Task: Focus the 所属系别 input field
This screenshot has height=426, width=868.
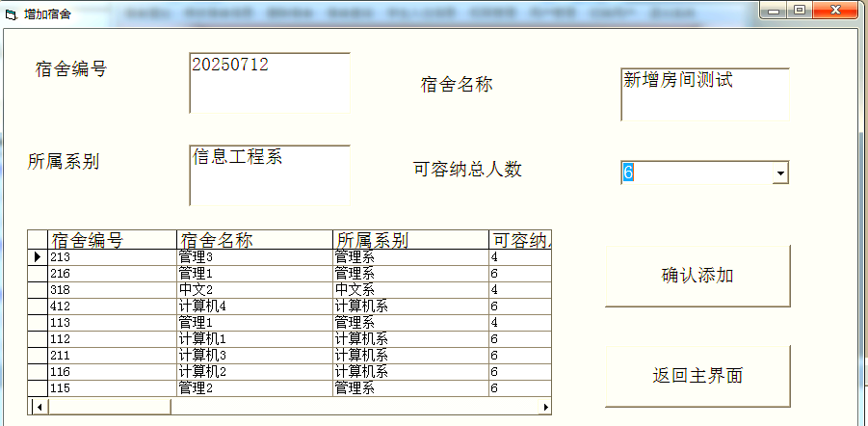Action: pos(270,175)
